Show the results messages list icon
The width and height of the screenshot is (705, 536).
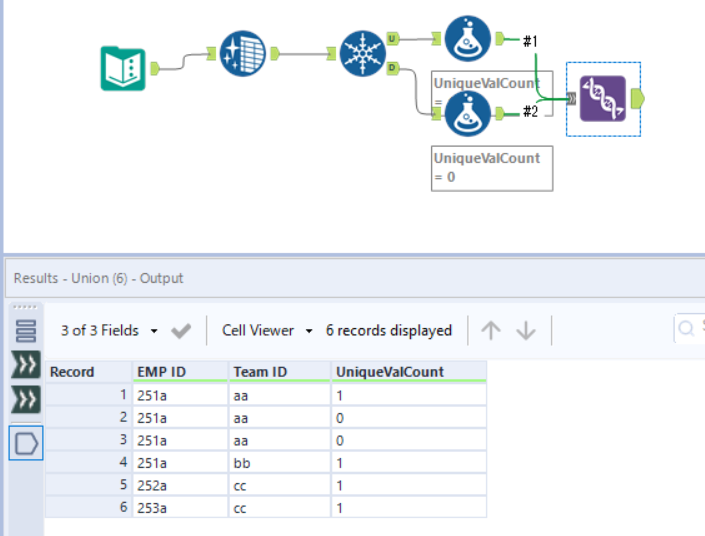(x=26, y=330)
